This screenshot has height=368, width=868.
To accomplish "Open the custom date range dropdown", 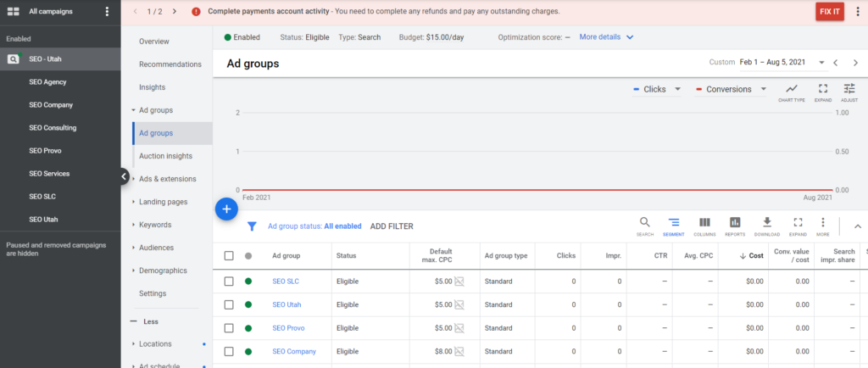I will click(x=782, y=63).
